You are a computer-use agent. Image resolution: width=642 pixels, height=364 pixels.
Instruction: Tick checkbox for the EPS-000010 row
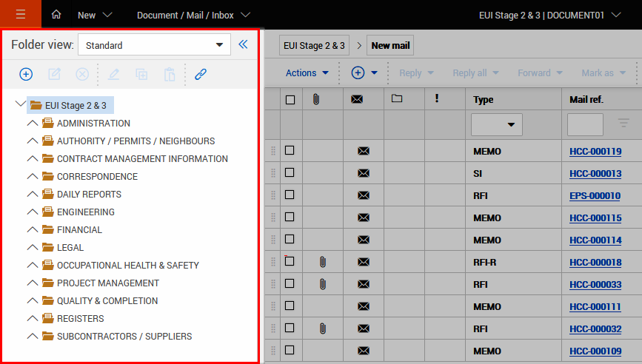[290, 195]
